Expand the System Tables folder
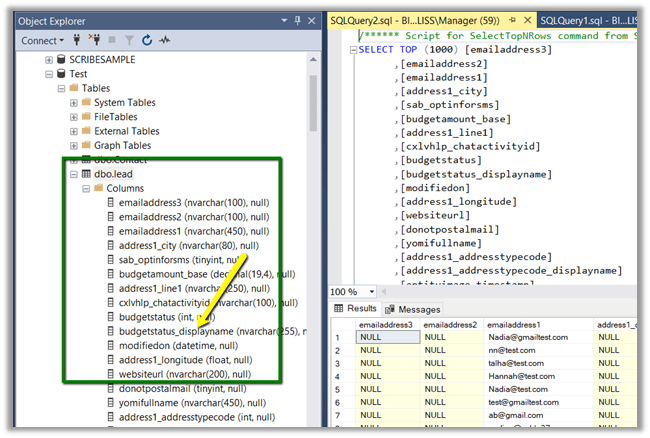The height and width of the screenshot is (438, 650). point(73,102)
